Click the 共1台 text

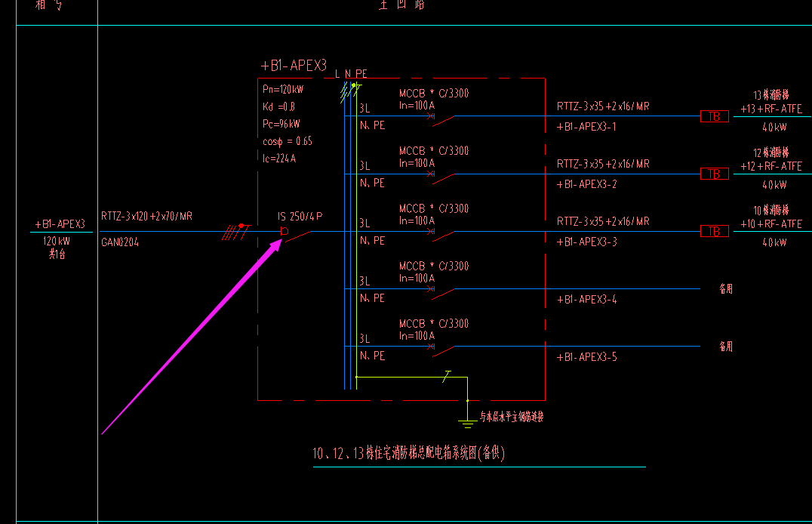pyautogui.click(x=57, y=254)
